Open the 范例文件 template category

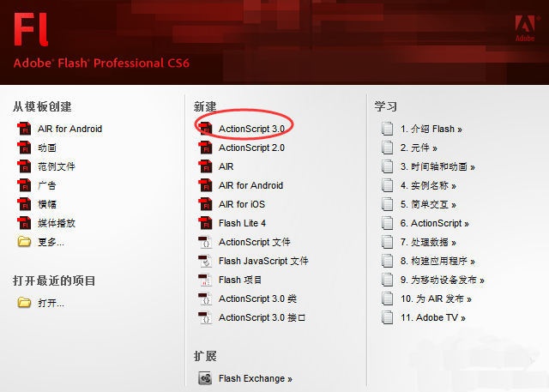57,166
